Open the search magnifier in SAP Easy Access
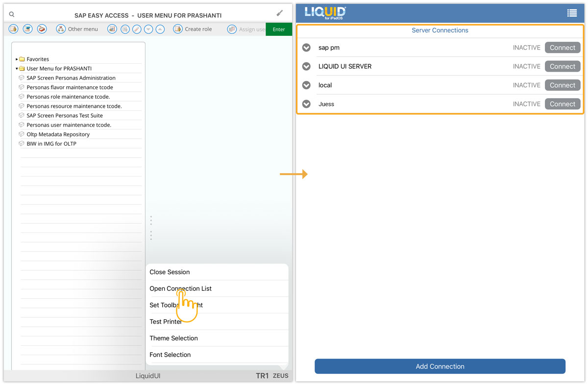The height and width of the screenshot is (385, 588). click(x=12, y=15)
